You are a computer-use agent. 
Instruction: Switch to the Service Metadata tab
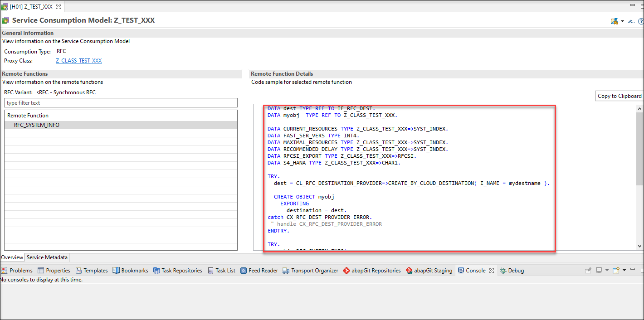pos(47,257)
